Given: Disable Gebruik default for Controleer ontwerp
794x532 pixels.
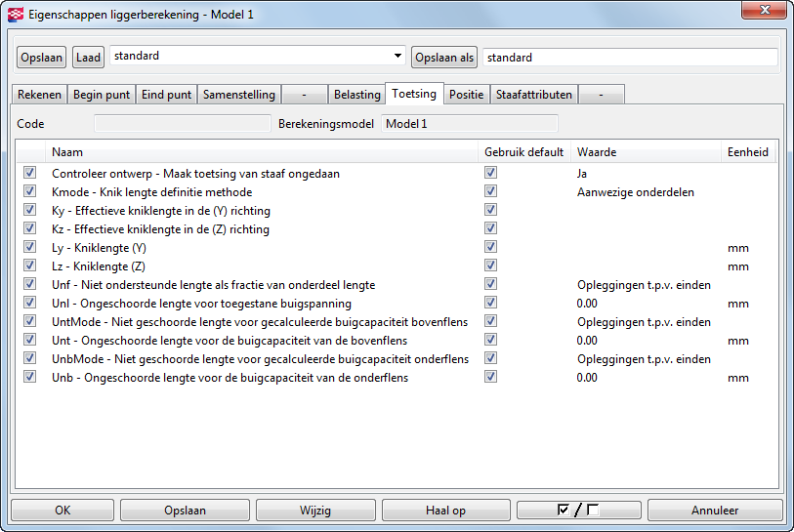Looking at the screenshot, I should click(x=490, y=173).
